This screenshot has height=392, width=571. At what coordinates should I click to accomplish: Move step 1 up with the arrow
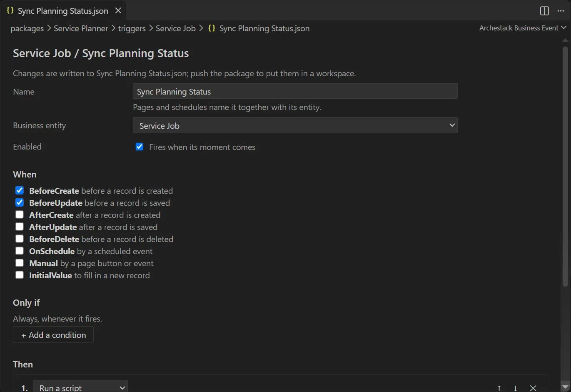(x=499, y=388)
